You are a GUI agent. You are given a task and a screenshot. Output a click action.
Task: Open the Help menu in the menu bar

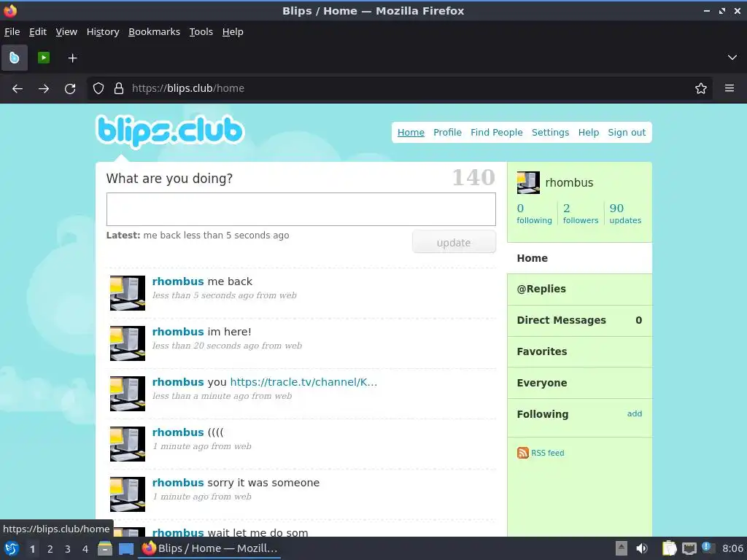coord(233,32)
